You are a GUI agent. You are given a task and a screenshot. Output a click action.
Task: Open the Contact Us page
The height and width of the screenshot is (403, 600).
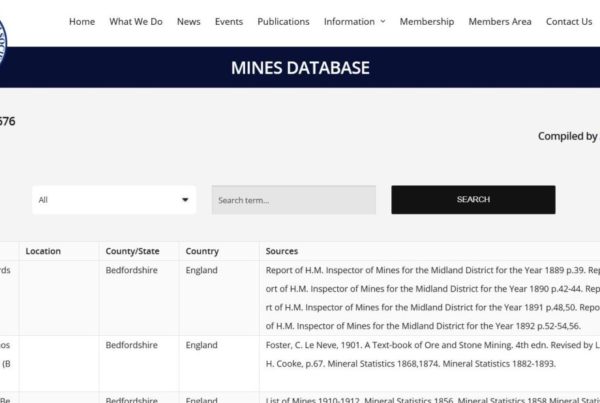click(569, 22)
